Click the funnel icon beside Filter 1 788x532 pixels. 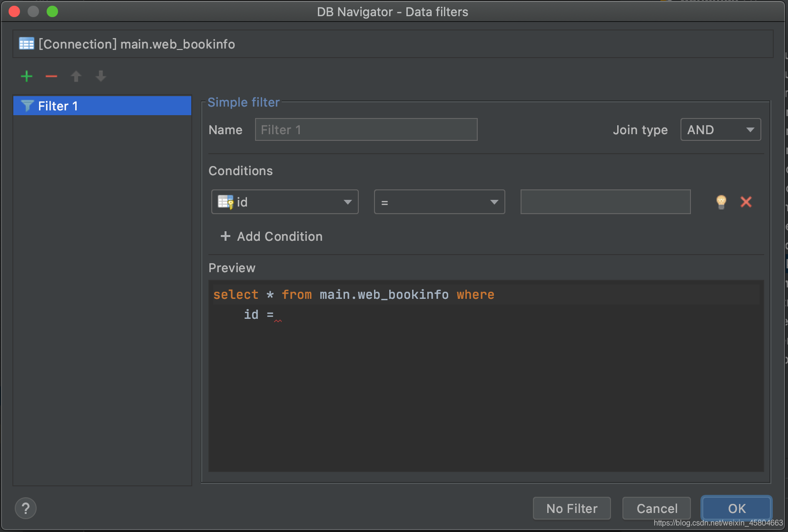click(x=27, y=106)
